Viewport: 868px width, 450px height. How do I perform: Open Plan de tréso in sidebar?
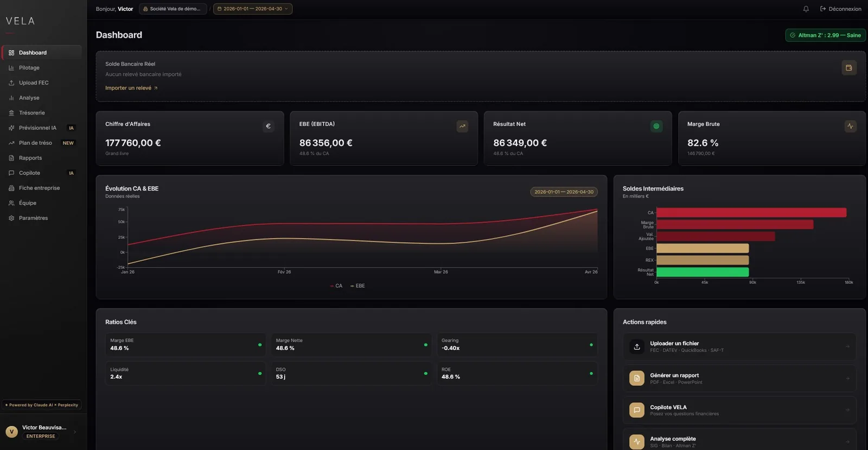pyautogui.click(x=42, y=143)
